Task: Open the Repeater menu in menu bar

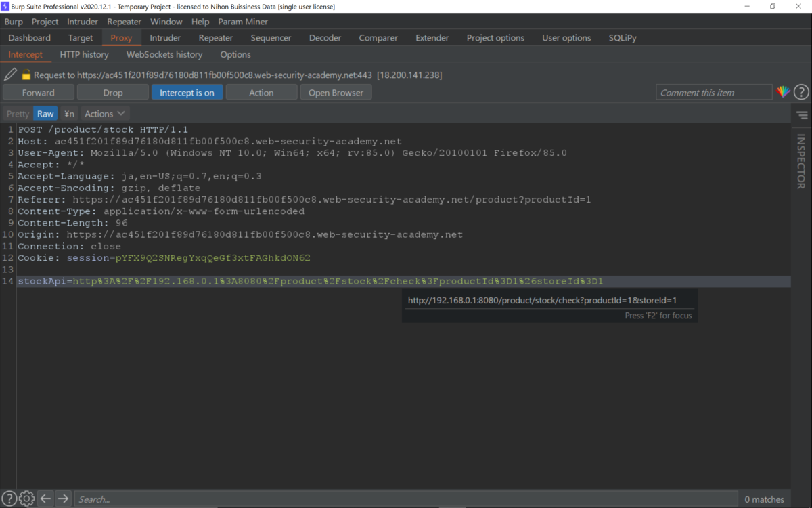Action: (x=125, y=22)
